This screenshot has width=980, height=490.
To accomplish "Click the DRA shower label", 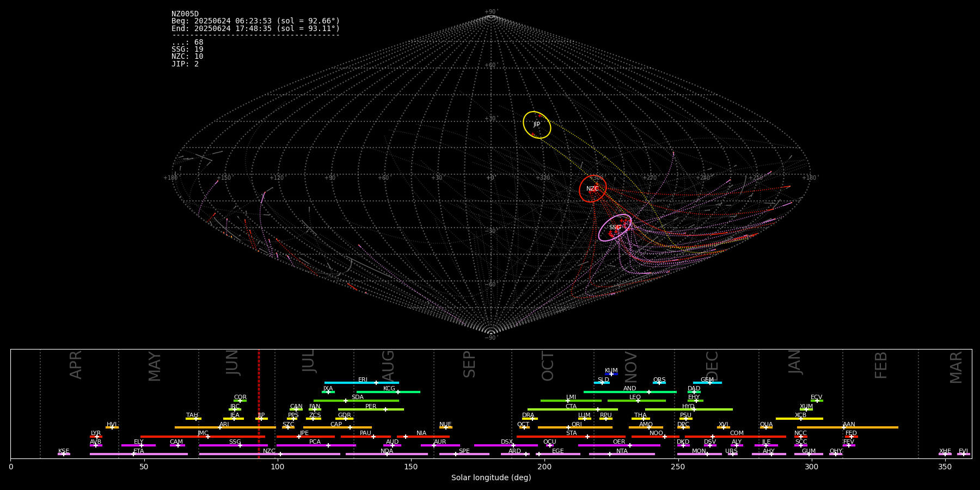I will coord(528,415).
